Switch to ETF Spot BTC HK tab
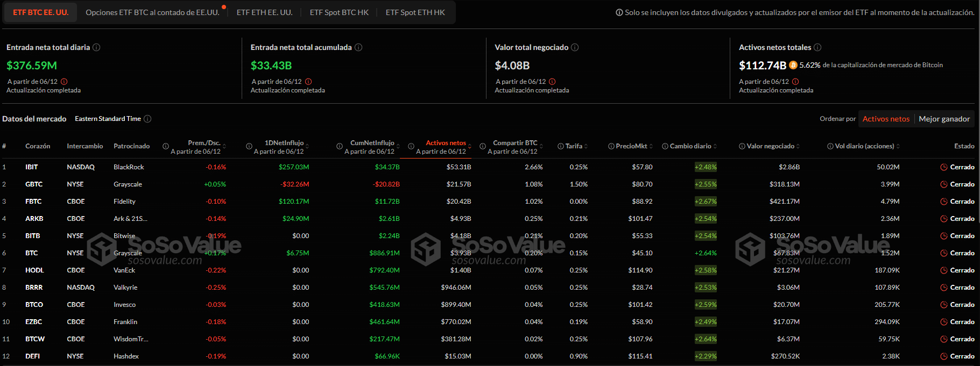 [x=339, y=12]
